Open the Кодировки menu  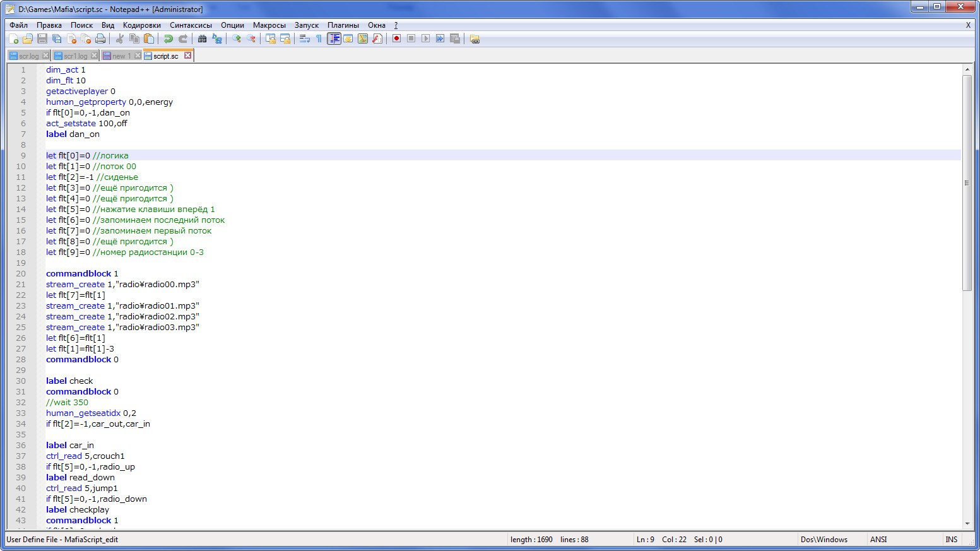(x=141, y=25)
